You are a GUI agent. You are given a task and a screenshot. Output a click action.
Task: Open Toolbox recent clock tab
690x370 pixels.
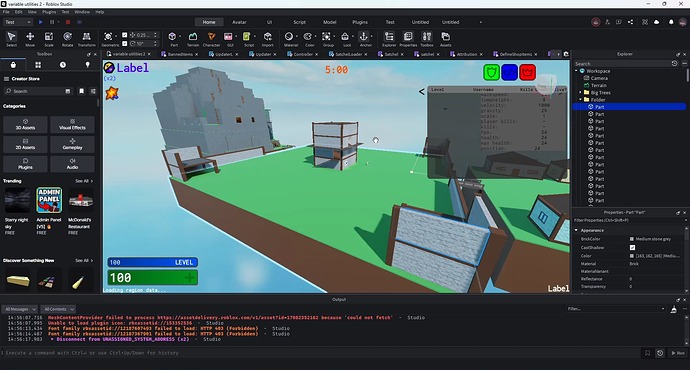[x=63, y=65]
